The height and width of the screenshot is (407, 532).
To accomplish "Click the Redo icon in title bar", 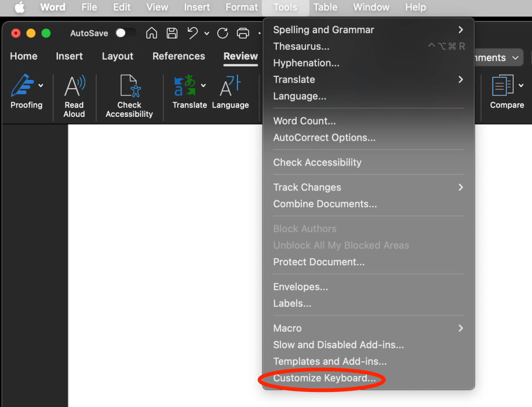I will point(223,33).
